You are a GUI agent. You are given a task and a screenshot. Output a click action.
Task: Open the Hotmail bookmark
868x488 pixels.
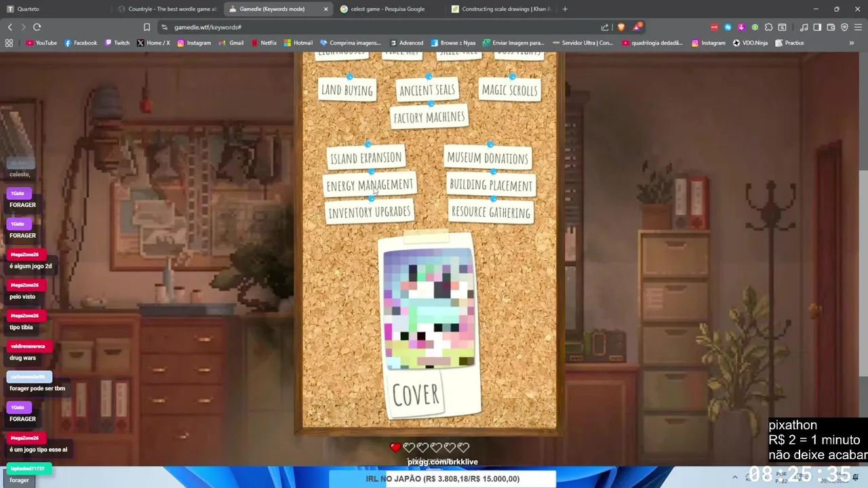point(298,43)
